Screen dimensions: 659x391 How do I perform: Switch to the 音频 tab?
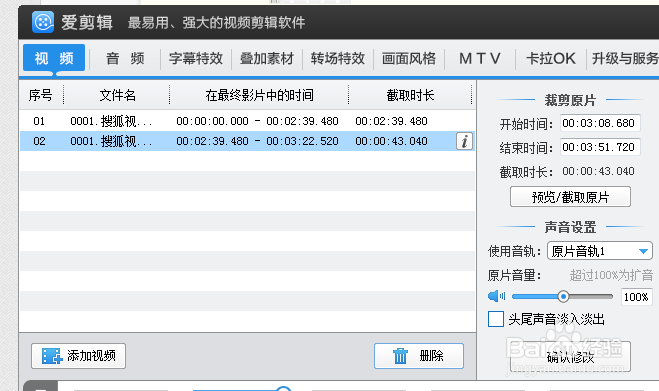(x=125, y=58)
